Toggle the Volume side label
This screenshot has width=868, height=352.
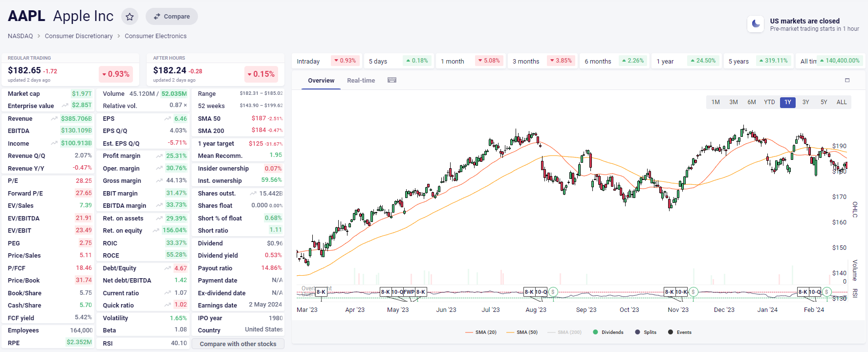pos(855,270)
